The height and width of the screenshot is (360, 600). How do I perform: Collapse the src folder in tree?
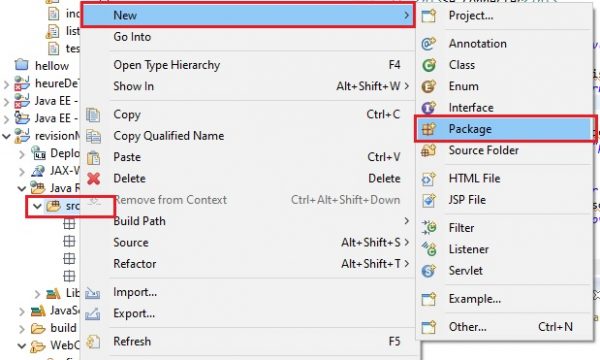(37, 207)
